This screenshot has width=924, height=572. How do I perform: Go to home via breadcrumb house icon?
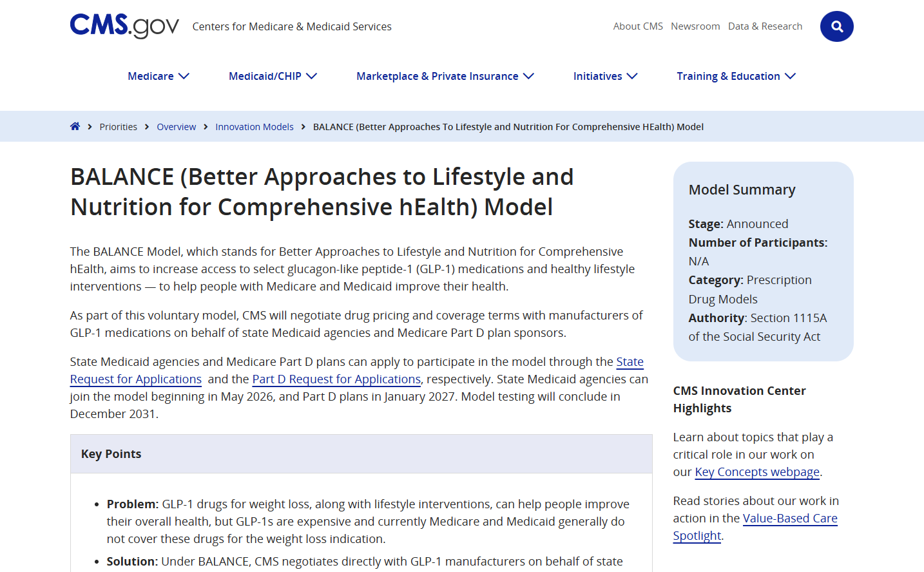75,126
